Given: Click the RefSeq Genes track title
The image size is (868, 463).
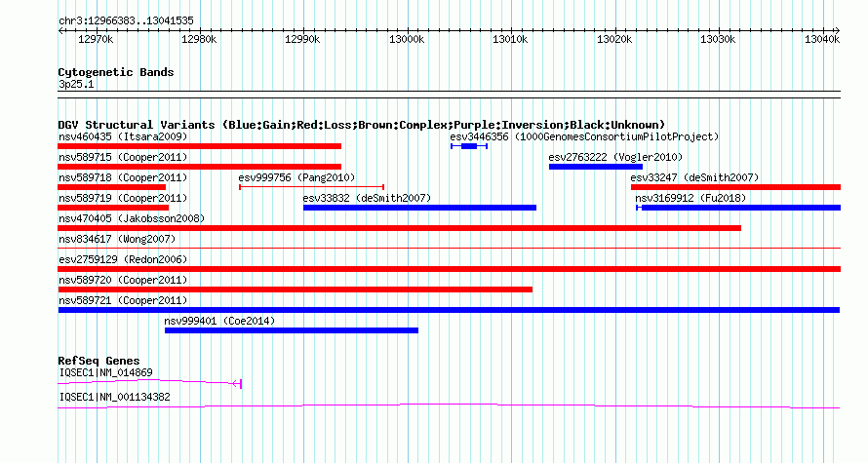Looking at the screenshot, I should click(99, 360).
